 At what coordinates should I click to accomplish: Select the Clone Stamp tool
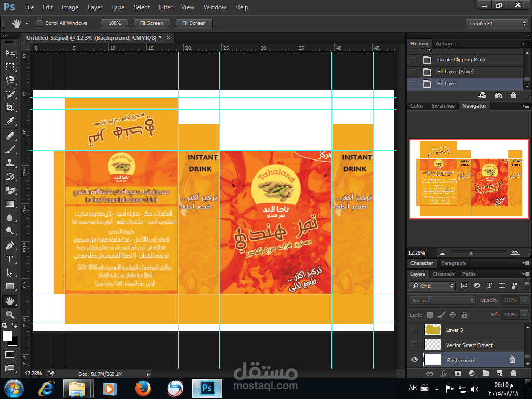(x=10, y=163)
